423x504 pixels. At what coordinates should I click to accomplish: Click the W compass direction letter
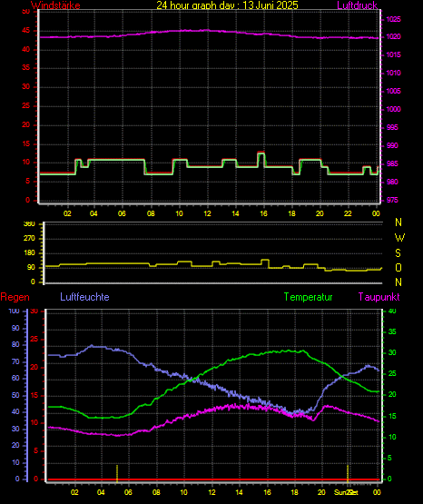click(x=399, y=238)
